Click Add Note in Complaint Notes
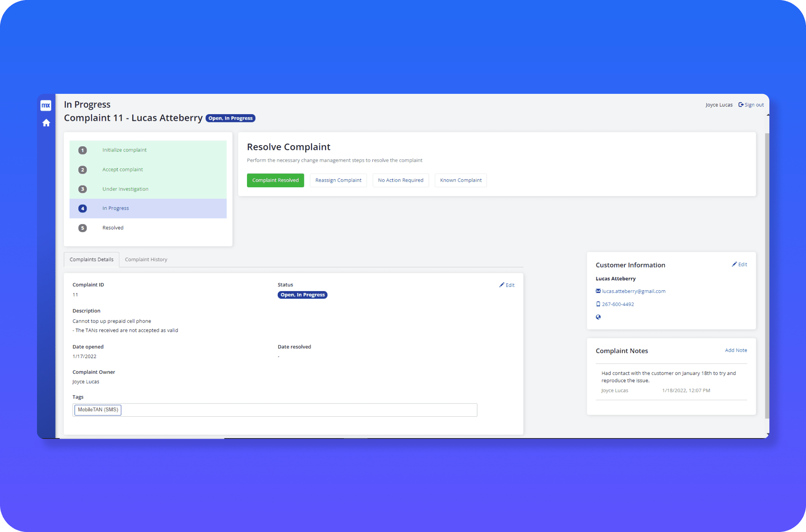806x532 pixels. point(735,350)
